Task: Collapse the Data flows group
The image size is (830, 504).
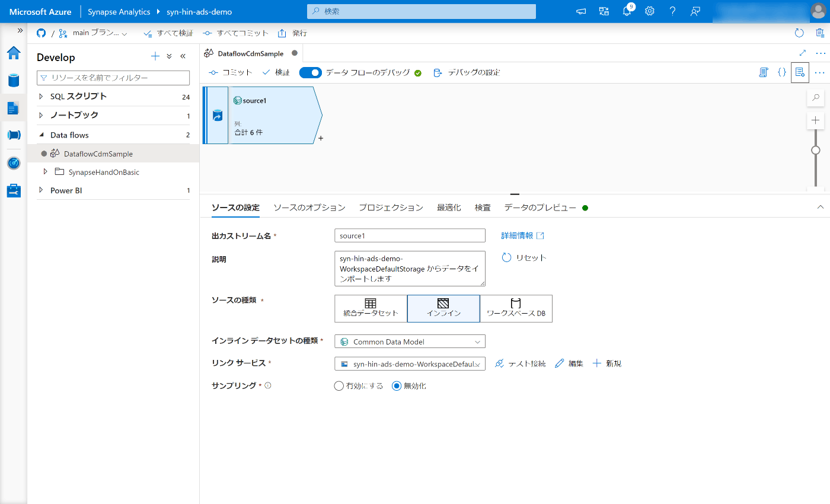Action: (41, 135)
